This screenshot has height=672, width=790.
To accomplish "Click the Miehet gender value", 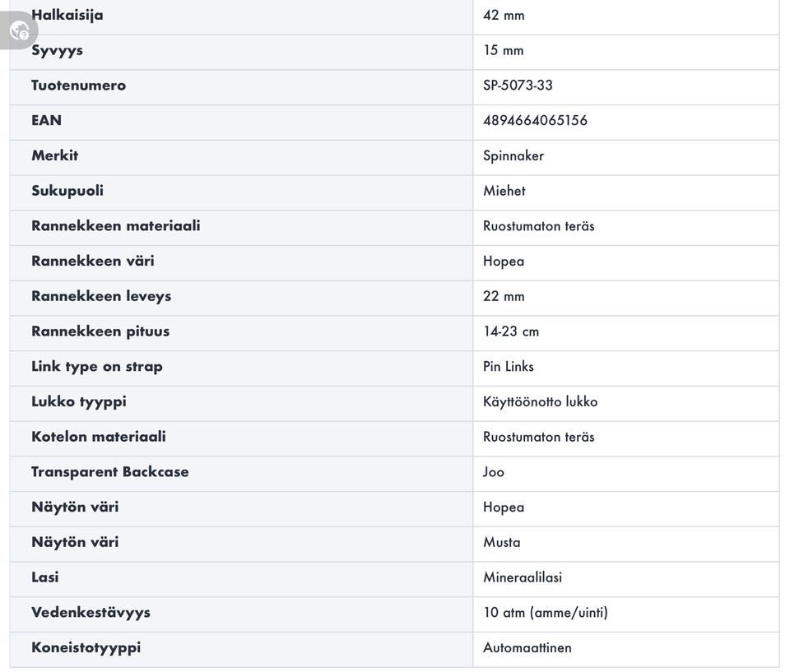I will 504,191.
